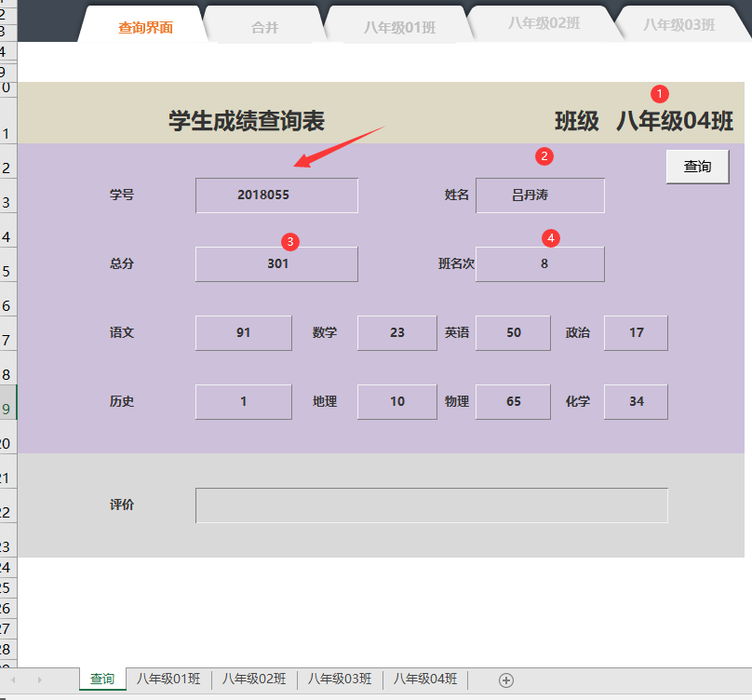The image size is (752, 700).
Task: Click the 物理 label
Action: [457, 401]
